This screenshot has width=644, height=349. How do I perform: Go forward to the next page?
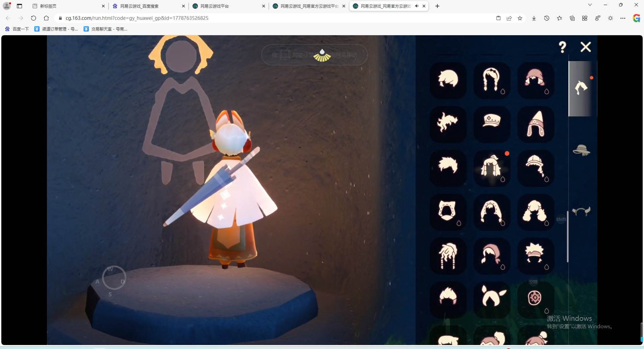(x=21, y=18)
